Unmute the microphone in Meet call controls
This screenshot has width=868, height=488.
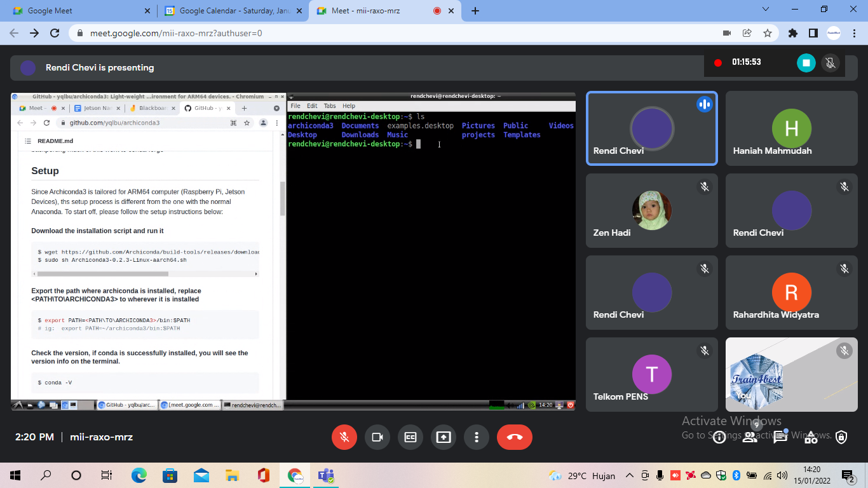pos(344,437)
